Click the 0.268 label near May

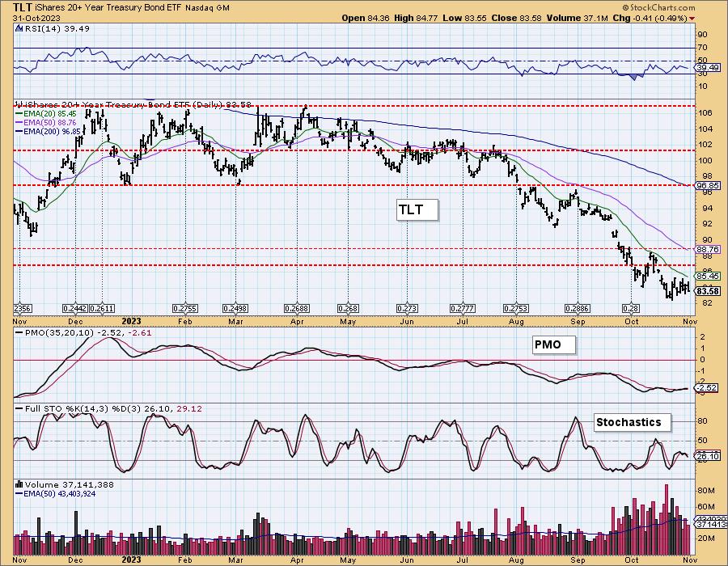click(x=348, y=309)
